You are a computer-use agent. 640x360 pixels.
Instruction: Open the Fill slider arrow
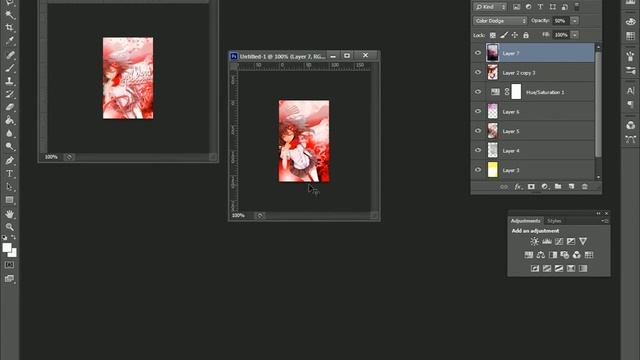pos(574,35)
